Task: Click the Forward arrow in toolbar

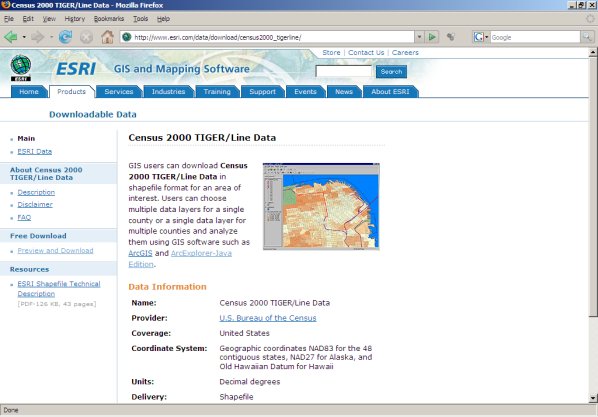Action: click(x=38, y=37)
